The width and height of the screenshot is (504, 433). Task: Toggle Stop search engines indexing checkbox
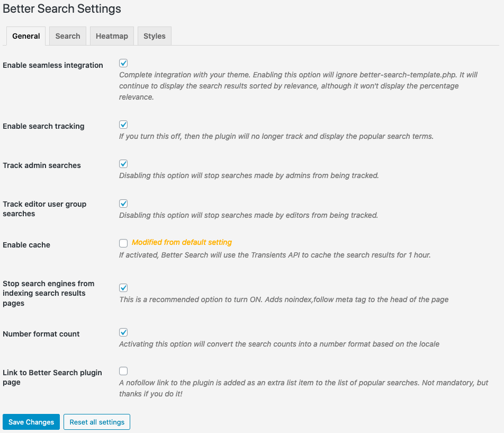123,288
